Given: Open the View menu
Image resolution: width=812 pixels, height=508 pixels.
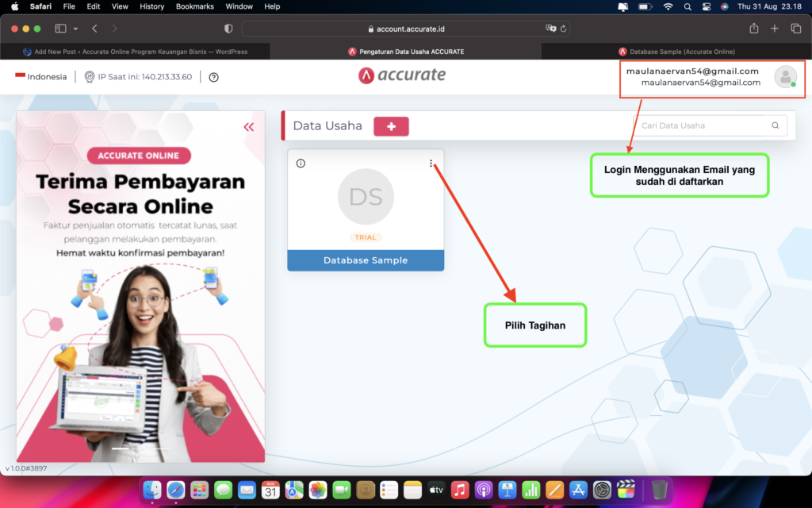Looking at the screenshot, I should click(x=120, y=6).
